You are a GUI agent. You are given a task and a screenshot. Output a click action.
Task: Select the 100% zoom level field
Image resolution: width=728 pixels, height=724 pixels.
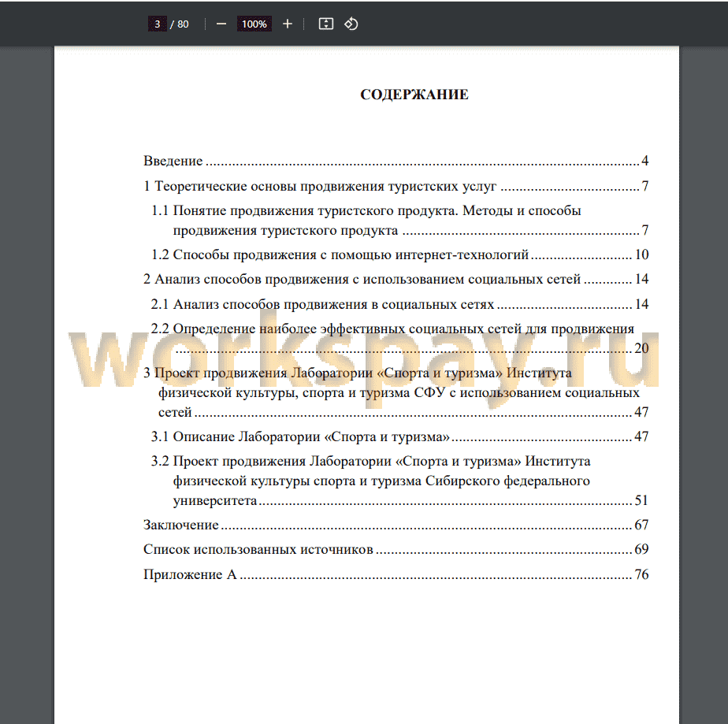pos(254,24)
